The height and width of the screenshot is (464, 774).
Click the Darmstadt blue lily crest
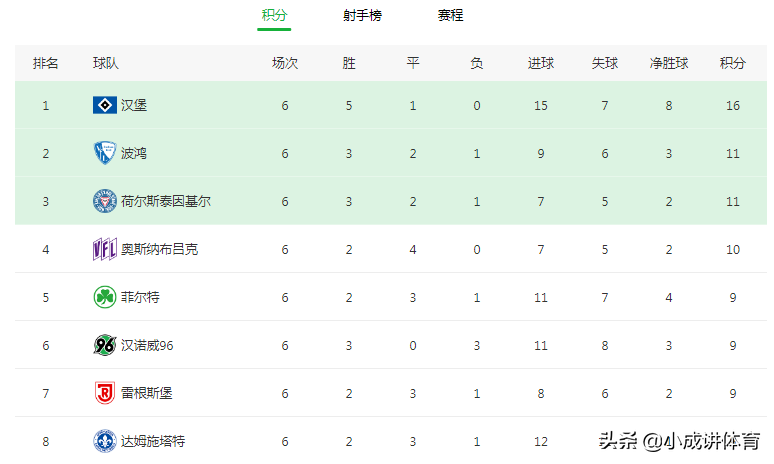click(x=105, y=441)
